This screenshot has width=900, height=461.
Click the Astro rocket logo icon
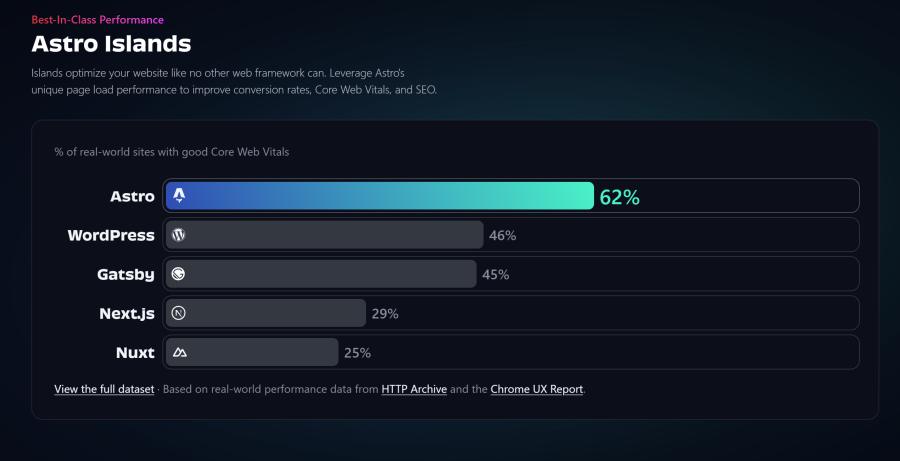click(x=179, y=196)
